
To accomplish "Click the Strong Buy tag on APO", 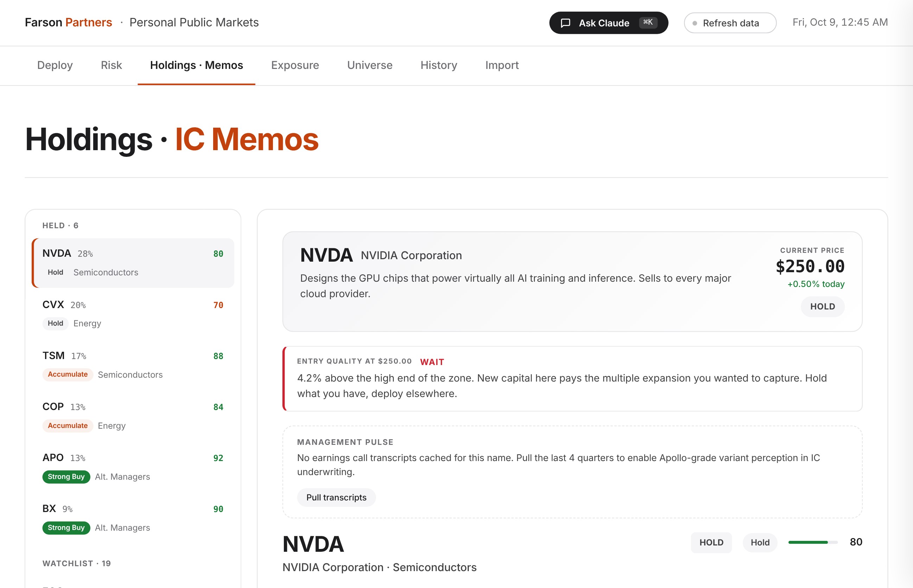I will [66, 477].
